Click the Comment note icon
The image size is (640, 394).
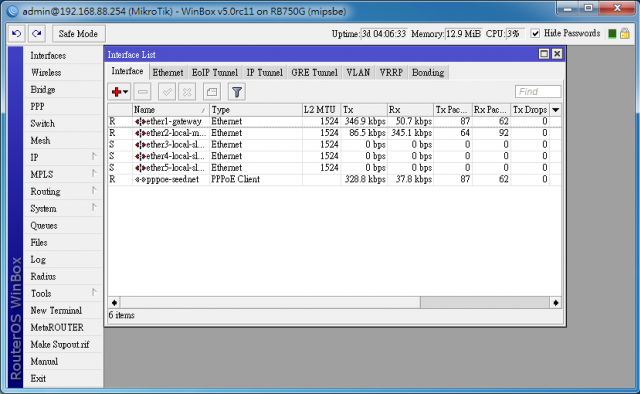tap(212, 92)
